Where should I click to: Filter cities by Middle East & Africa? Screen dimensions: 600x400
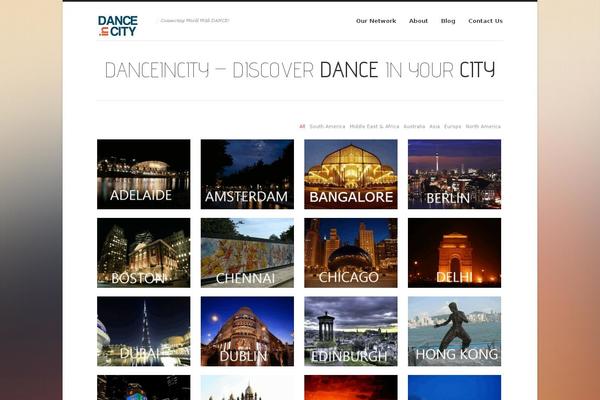click(x=374, y=126)
